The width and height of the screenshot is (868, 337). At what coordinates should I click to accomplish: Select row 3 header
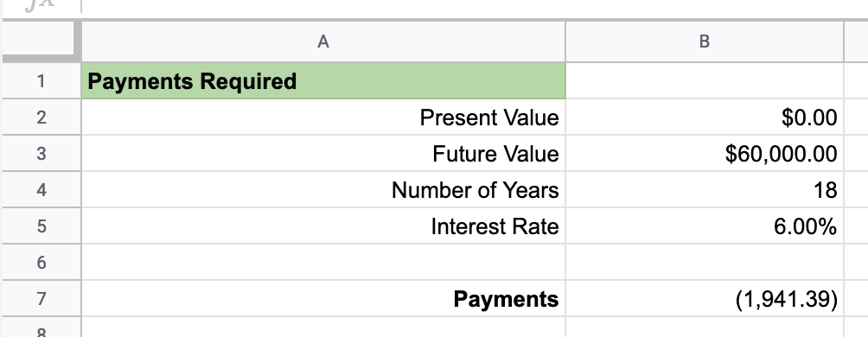coord(41,153)
